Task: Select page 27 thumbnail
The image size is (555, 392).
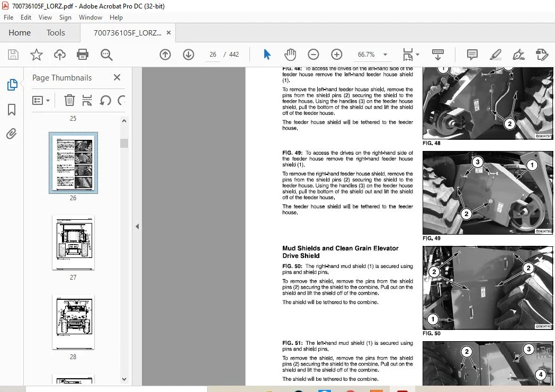Action: click(73, 243)
